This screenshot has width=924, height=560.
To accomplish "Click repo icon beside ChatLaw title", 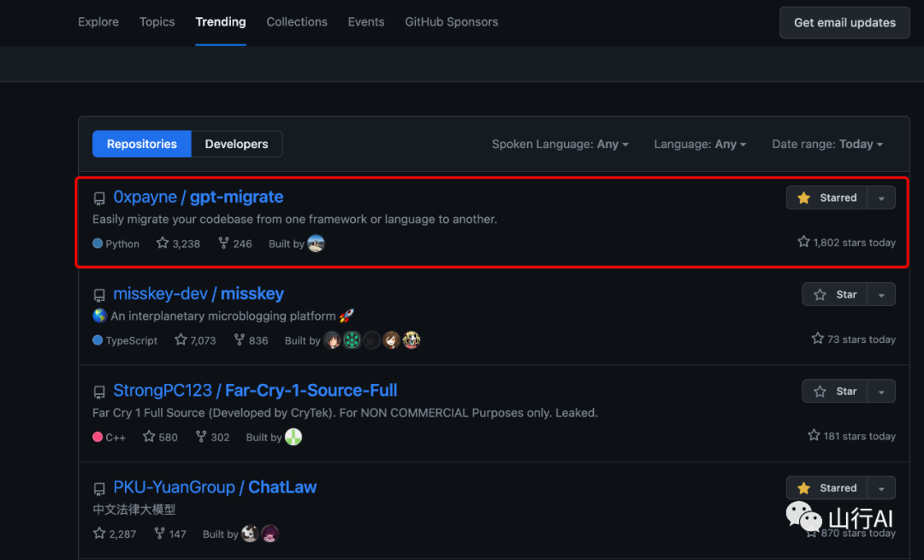I will click(x=99, y=489).
